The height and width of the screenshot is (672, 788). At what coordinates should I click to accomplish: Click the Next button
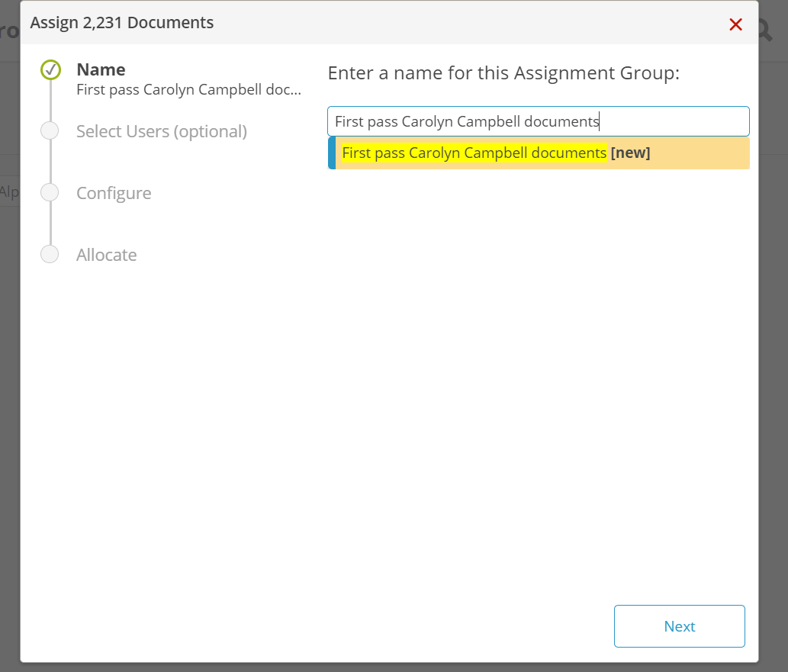click(679, 625)
